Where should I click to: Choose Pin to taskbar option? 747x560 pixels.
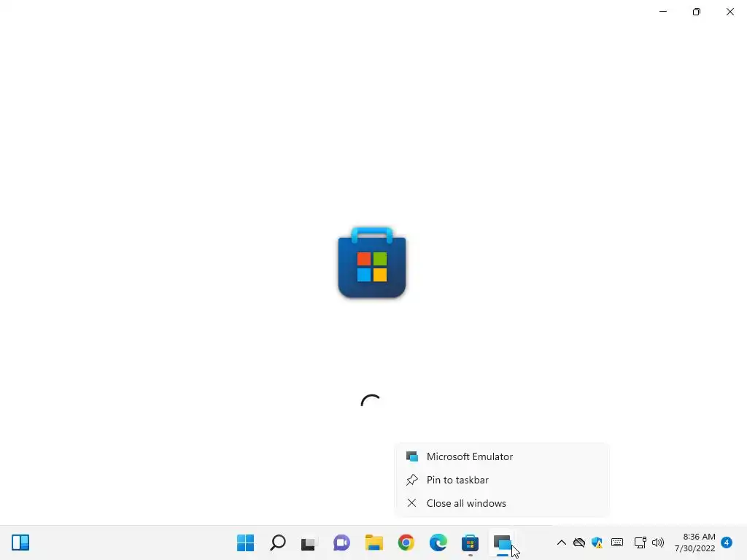tap(502, 480)
